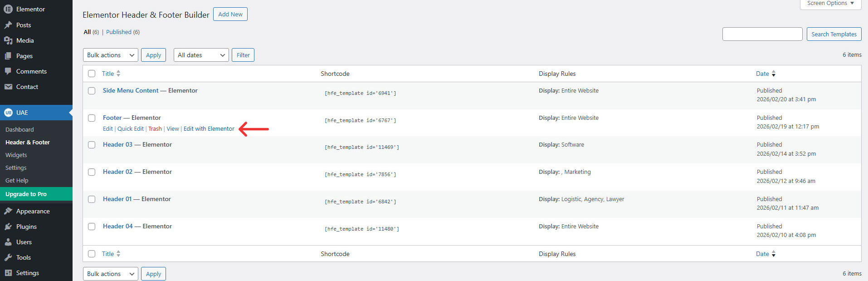Toggle the select-all checkbox in the table header
This screenshot has height=281, width=868.
92,74
